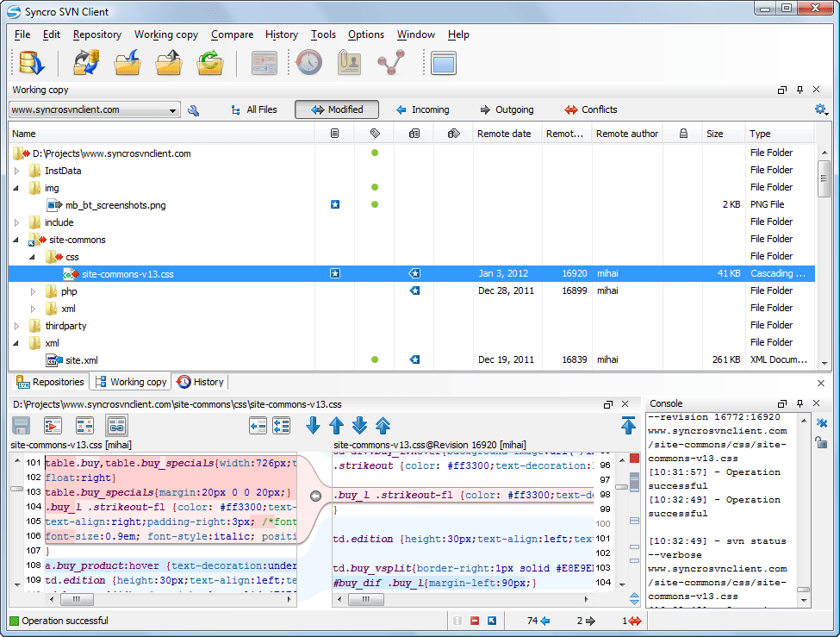The image size is (840, 637).
Task: Expand the InstData folder
Action: (17, 171)
